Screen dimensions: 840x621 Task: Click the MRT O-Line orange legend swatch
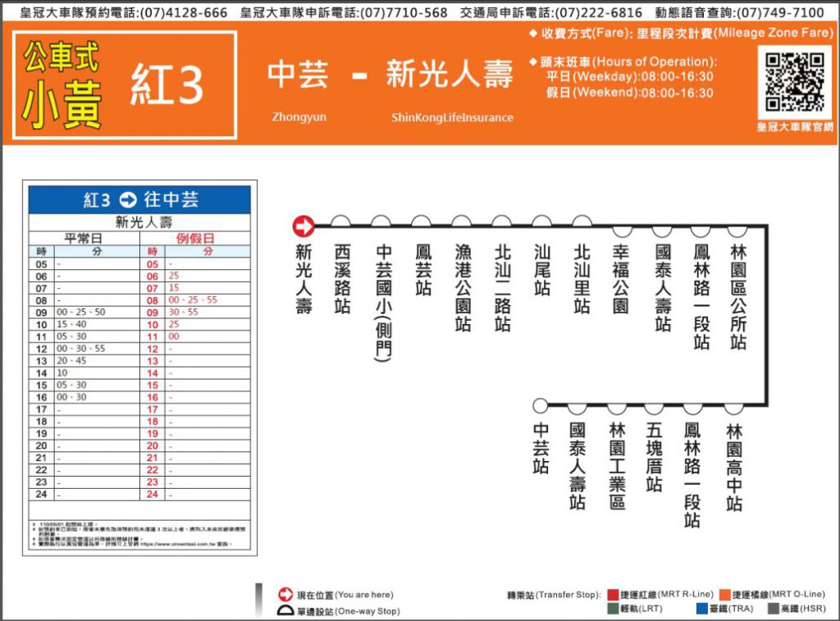point(725,594)
